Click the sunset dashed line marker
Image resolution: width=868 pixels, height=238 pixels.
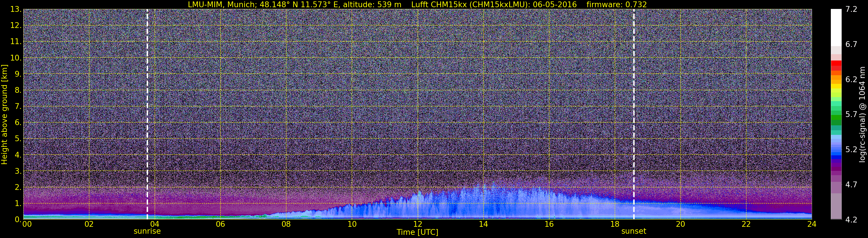click(634, 114)
